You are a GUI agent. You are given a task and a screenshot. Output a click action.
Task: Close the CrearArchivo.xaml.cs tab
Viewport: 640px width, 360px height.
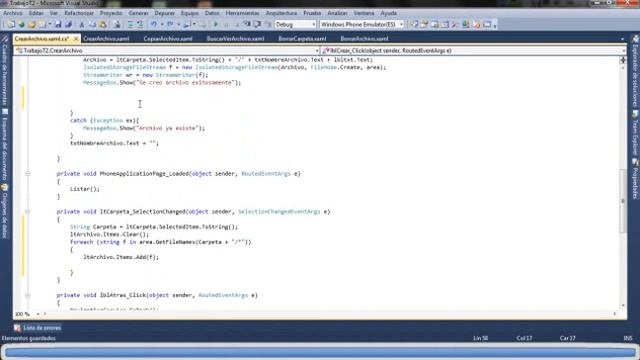click(76, 39)
